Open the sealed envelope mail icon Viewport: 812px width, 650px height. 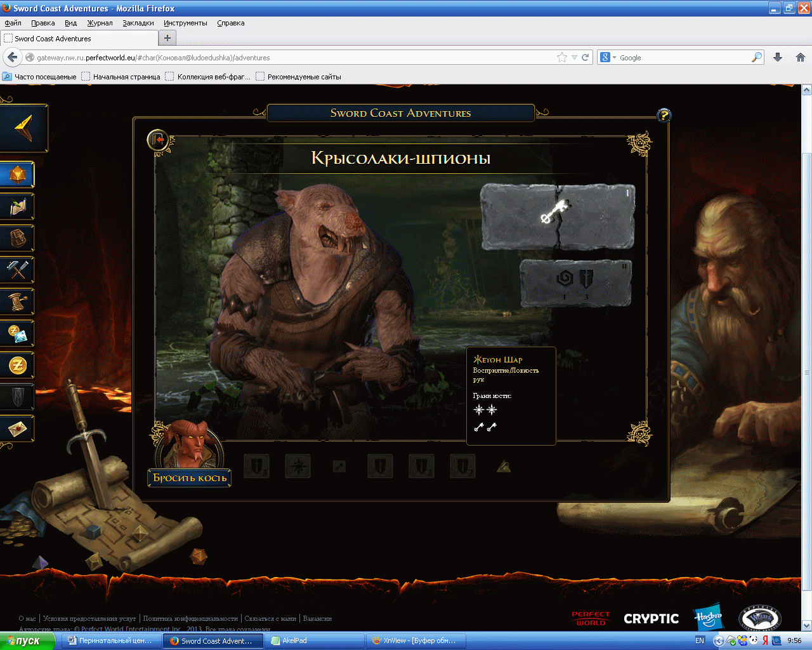[x=17, y=428]
